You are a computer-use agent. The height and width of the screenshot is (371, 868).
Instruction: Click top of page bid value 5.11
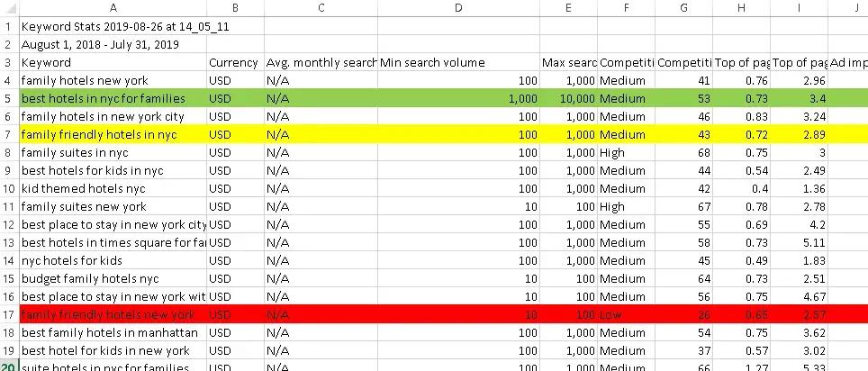tap(799, 242)
